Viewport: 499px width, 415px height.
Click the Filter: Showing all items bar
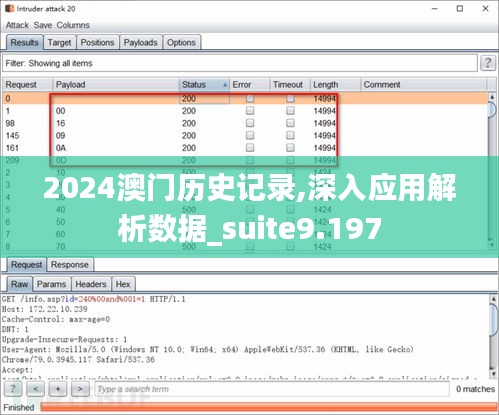tap(240, 63)
